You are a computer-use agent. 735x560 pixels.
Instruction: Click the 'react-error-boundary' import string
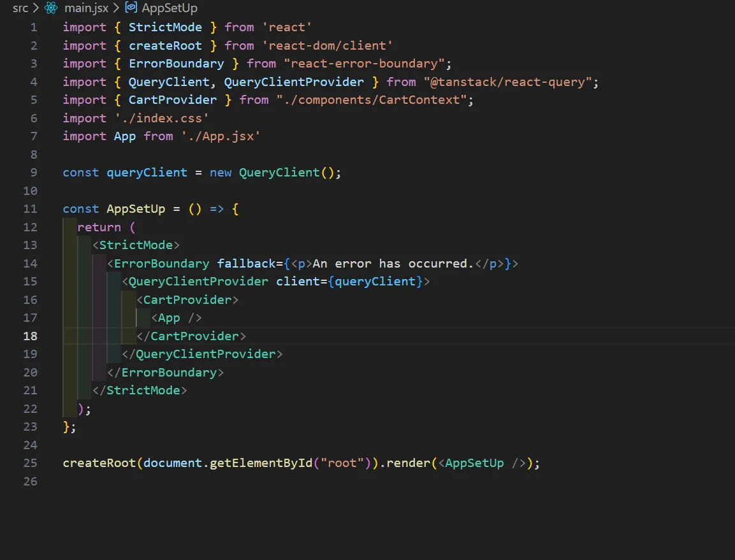[368, 64]
